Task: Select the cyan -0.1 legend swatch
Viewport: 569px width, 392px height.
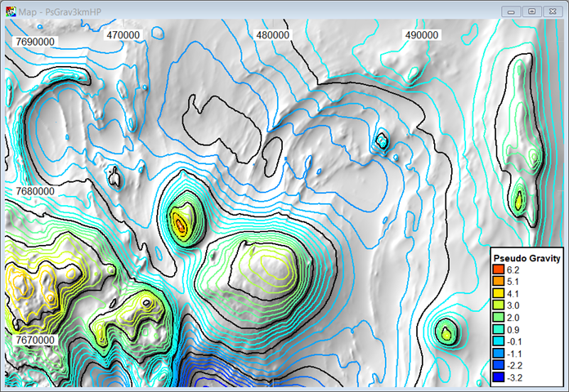Action: (x=499, y=341)
